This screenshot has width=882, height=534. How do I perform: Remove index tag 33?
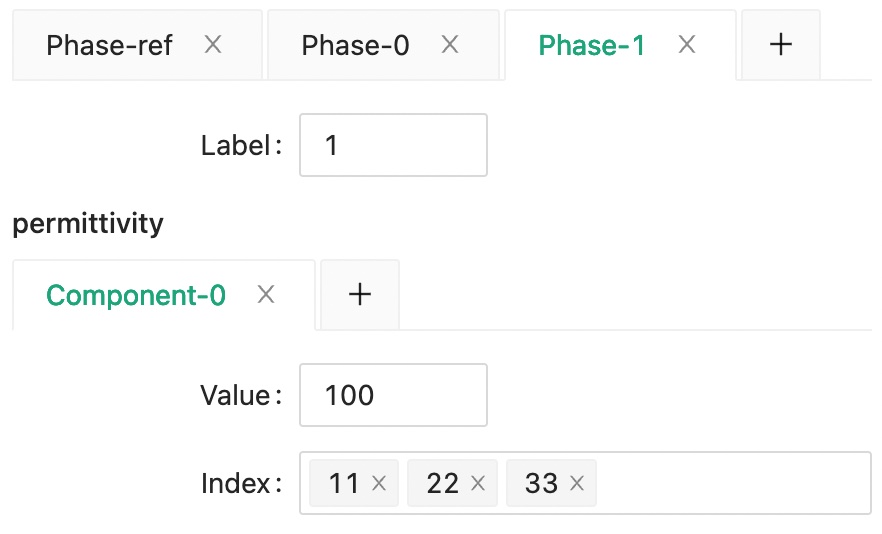click(576, 484)
